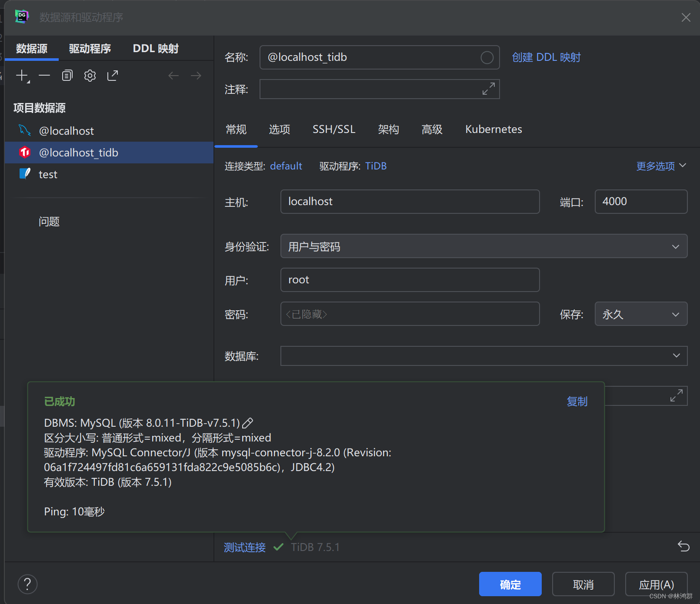Open the 身份验证 dropdown
The image size is (700, 604).
[484, 246]
